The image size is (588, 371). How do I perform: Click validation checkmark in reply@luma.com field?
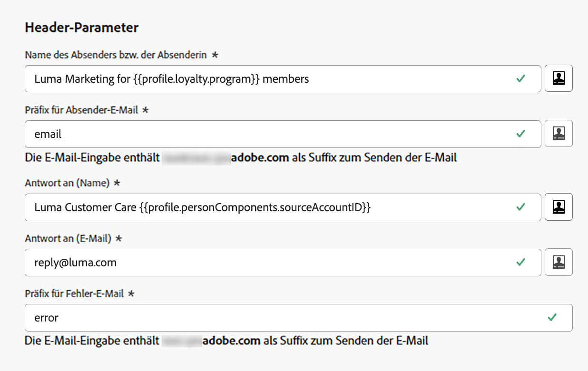click(521, 262)
